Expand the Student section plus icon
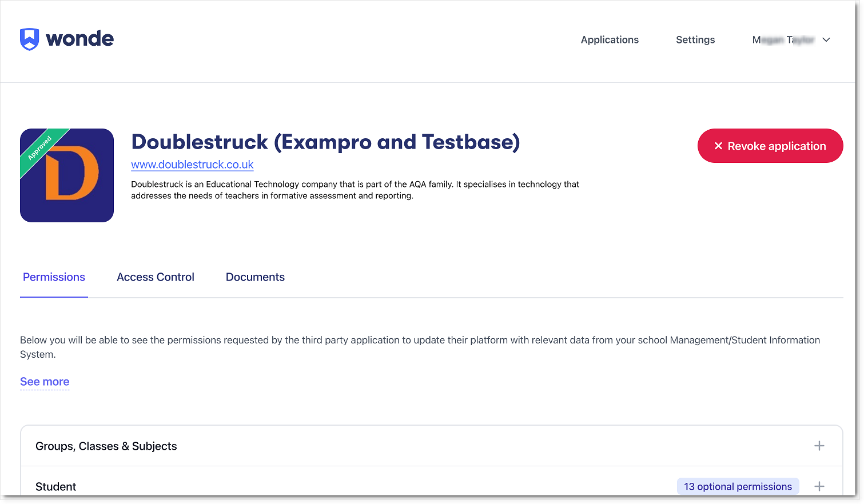This screenshot has width=864, height=504. (x=819, y=486)
